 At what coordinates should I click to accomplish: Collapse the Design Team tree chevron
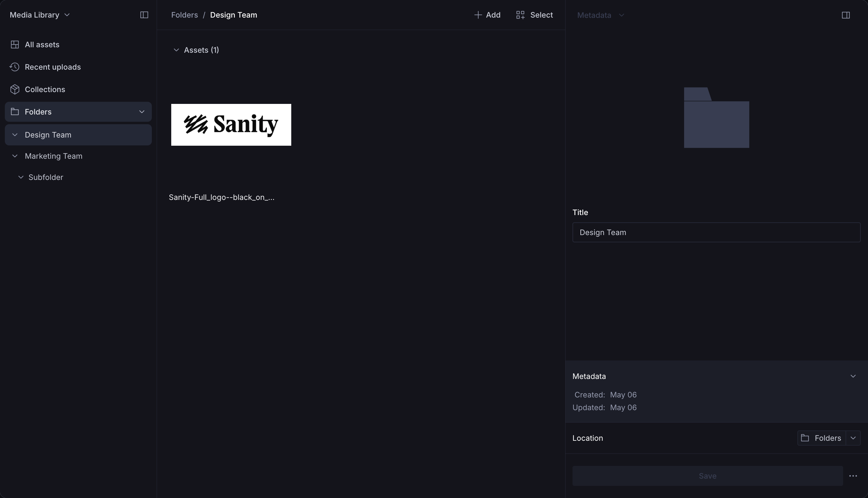click(x=15, y=135)
